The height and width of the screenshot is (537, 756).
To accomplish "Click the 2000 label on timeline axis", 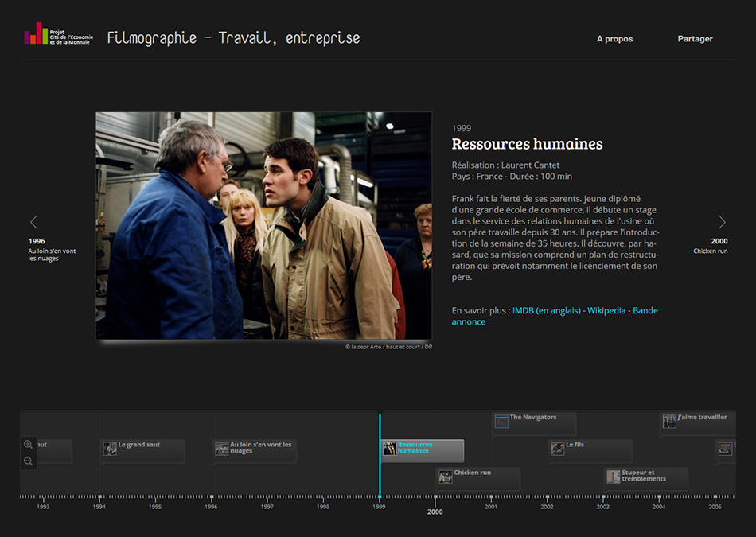I will [435, 512].
